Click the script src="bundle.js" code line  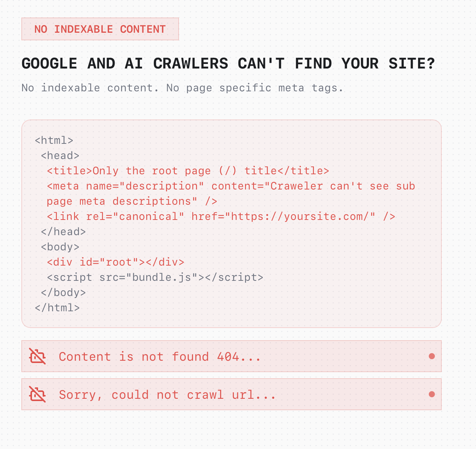[x=155, y=277]
